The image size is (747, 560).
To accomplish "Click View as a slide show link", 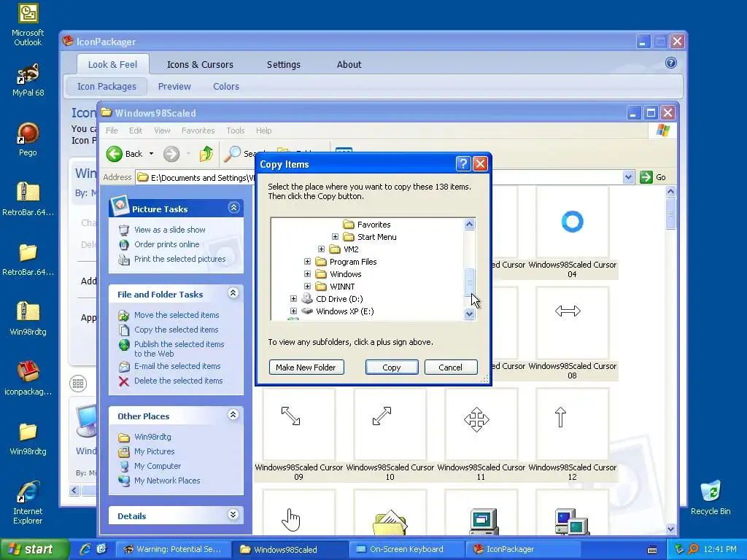I will click(169, 230).
